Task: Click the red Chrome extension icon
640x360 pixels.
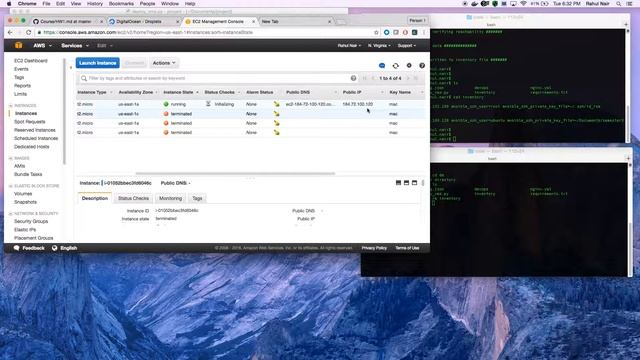Action: (x=405, y=32)
